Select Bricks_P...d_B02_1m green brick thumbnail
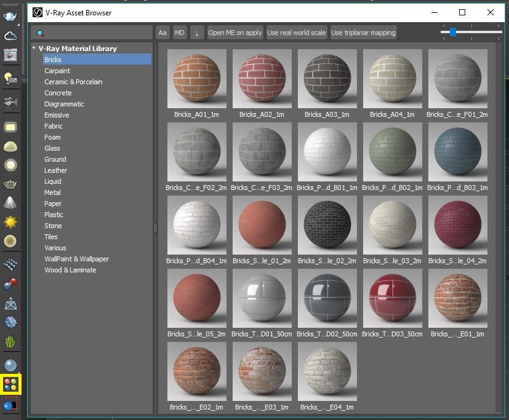 [x=393, y=152]
